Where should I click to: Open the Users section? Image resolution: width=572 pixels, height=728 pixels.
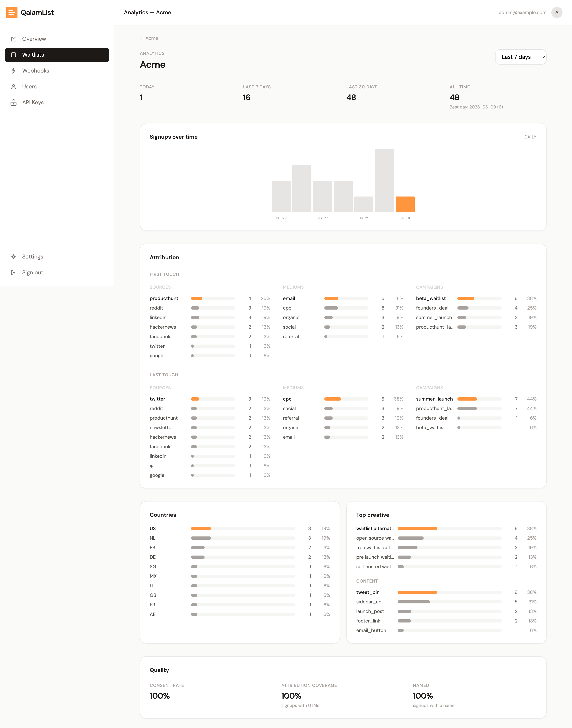[57, 86]
